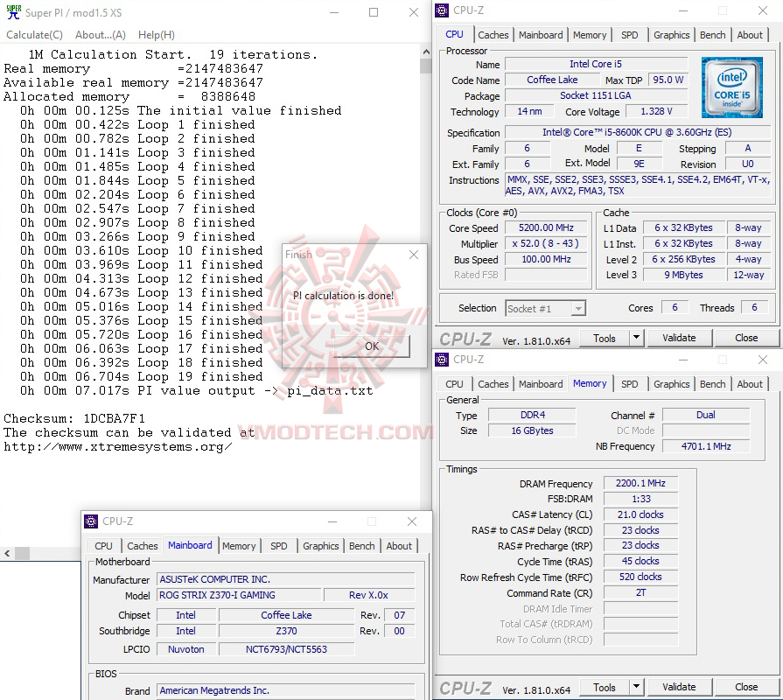
Task: Click the CPU-Z icon of the top CPU window
Action: [x=442, y=10]
